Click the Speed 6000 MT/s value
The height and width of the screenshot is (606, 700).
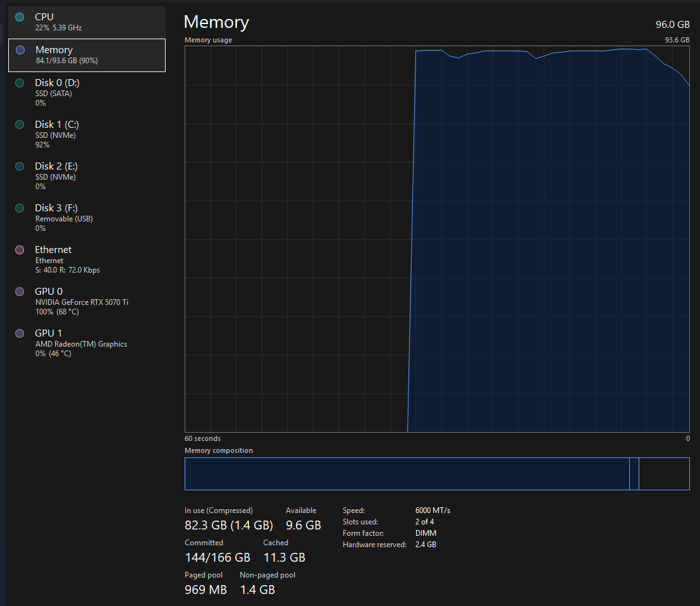coord(433,510)
